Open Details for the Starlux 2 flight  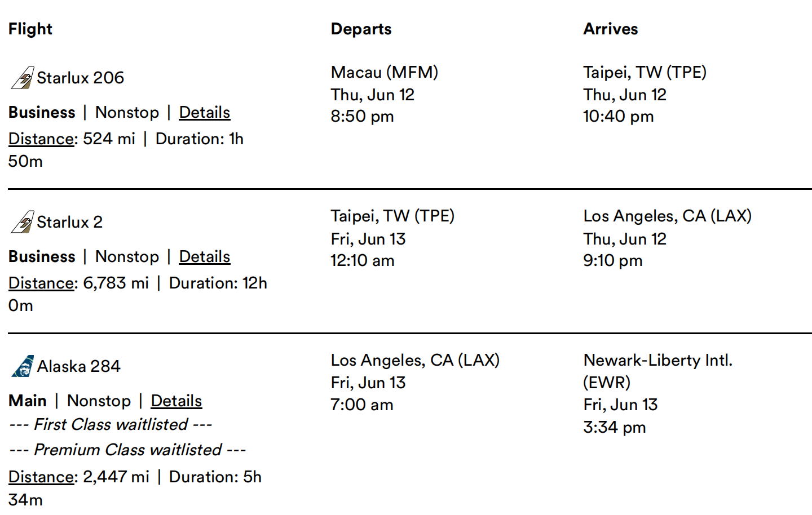tap(204, 257)
